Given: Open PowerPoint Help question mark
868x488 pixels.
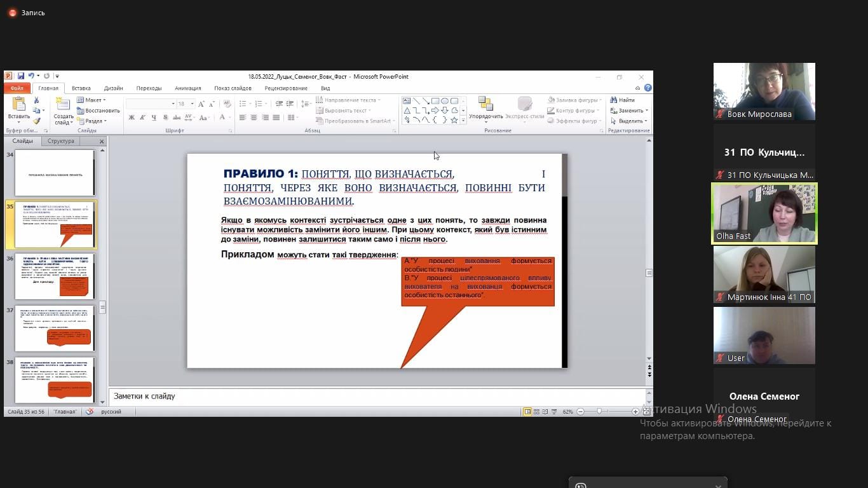Looking at the screenshot, I should (x=648, y=88).
